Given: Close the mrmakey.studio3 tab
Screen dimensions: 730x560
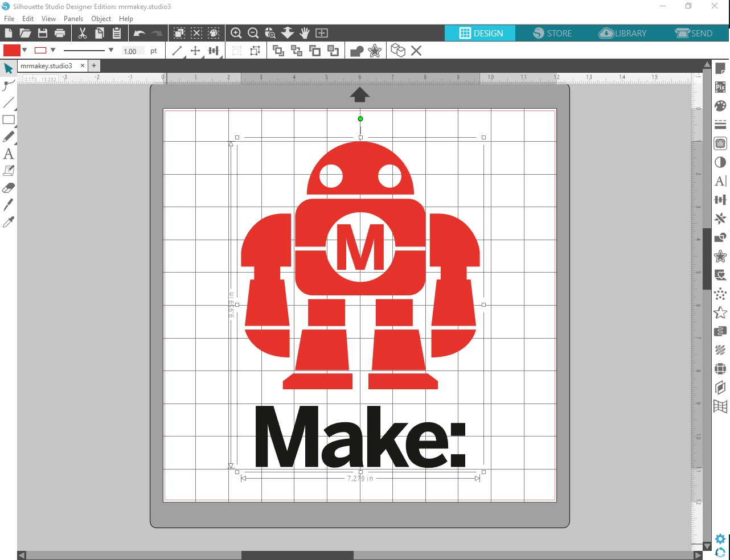Looking at the screenshot, I should tap(82, 65).
